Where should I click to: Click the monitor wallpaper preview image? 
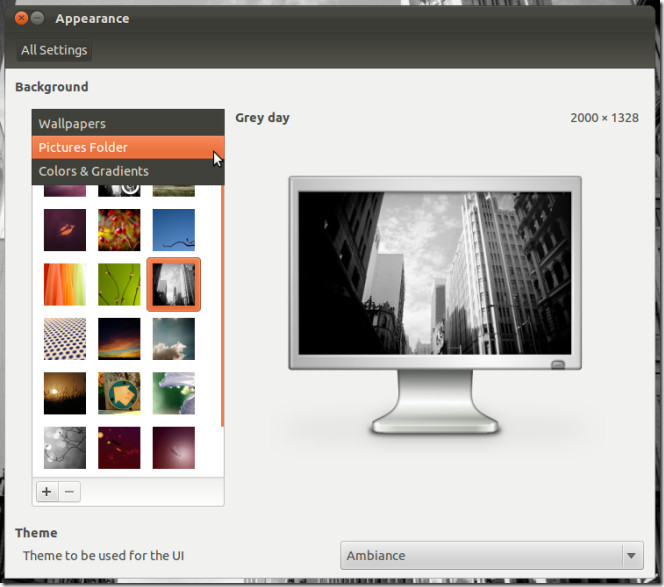click(435, 273)
